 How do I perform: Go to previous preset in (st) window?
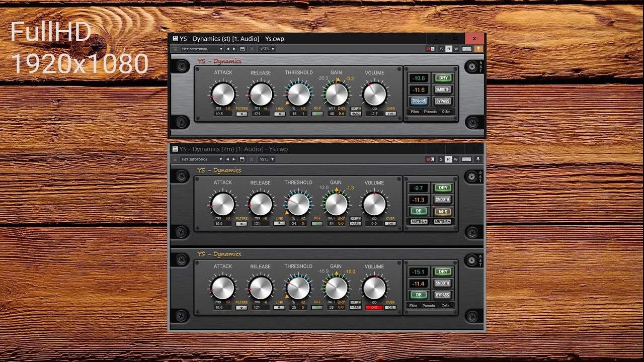coord(228,49)
